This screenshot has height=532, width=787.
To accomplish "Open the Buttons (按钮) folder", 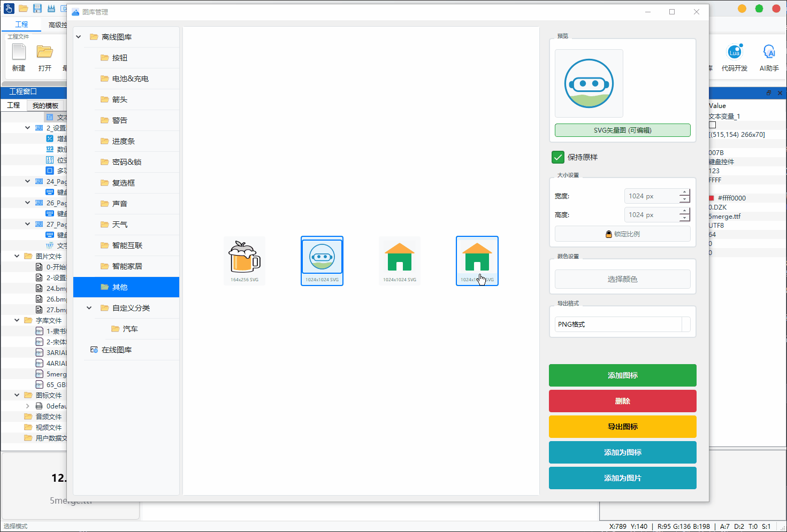I will 136,58.
